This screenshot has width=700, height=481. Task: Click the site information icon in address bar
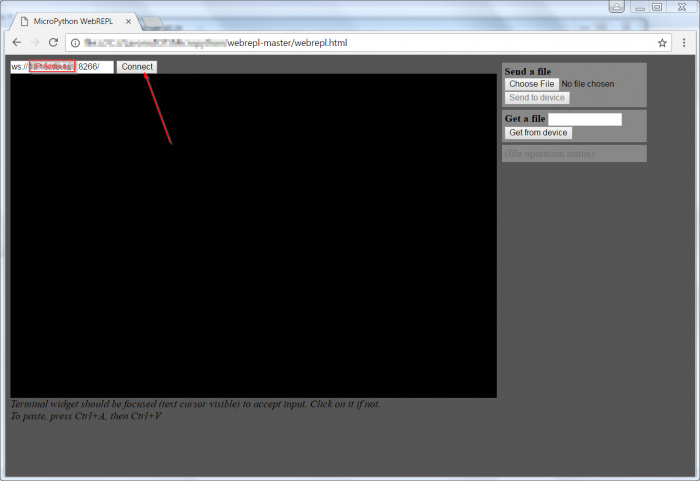76,43
